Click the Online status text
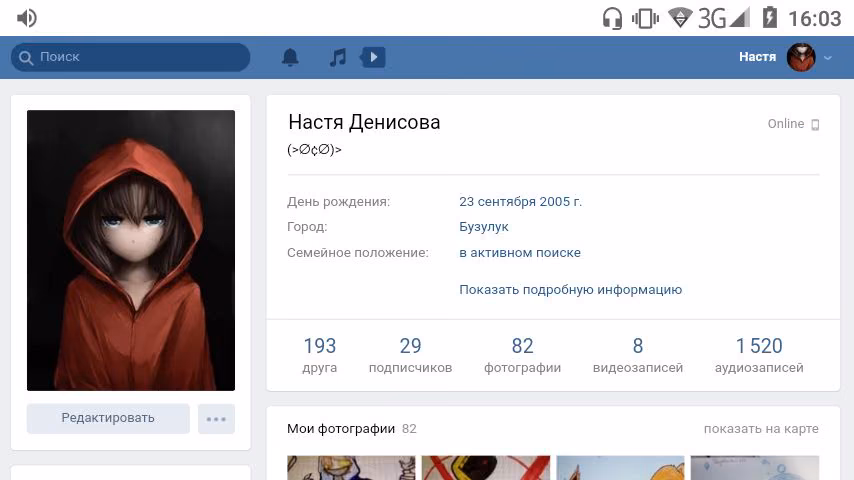Screen dimensions: 854x480 tap(785, 124)
